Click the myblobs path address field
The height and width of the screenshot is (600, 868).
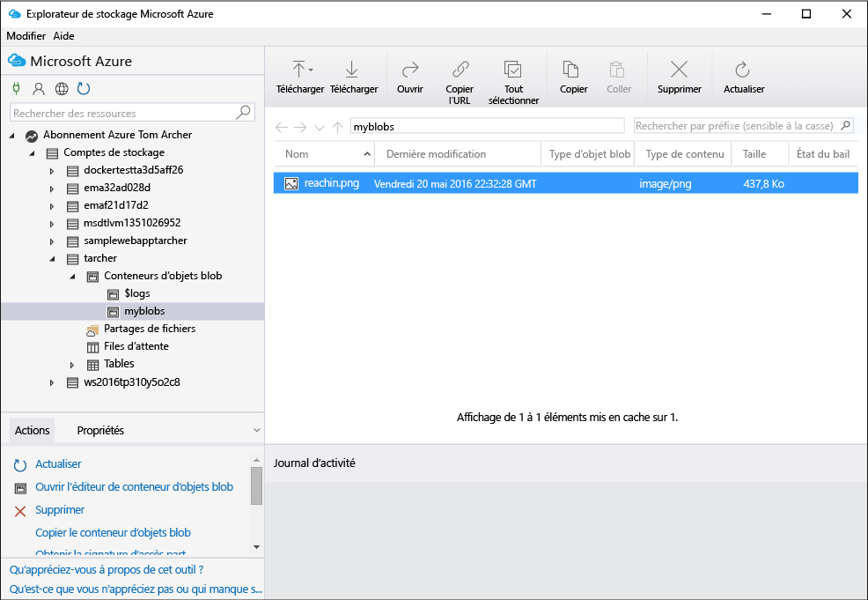point(487,126)
